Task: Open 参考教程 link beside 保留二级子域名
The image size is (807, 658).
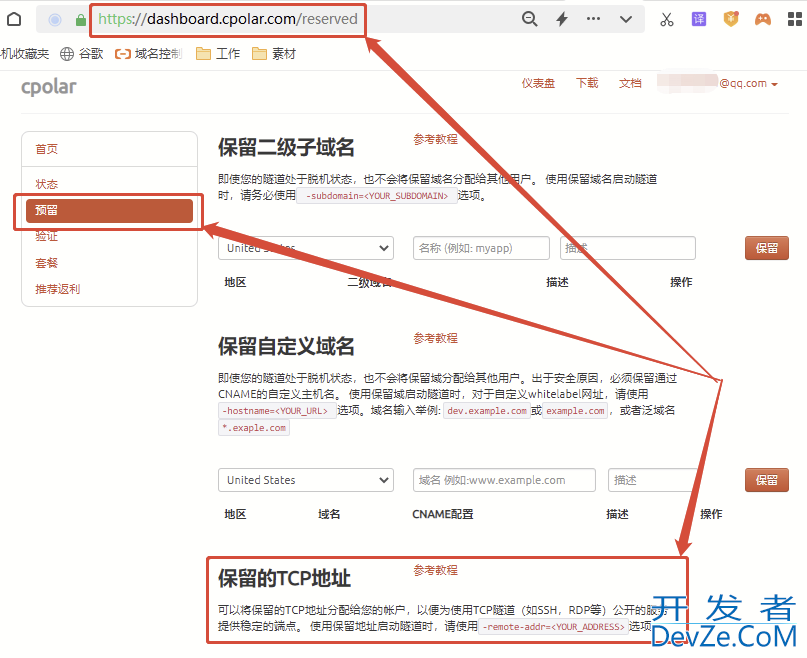Action: pyautogui.click(x=435, y=139)
